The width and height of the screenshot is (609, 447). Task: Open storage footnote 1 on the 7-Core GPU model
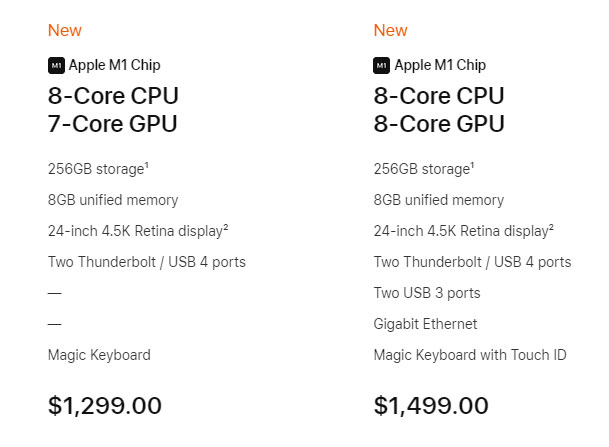tap(146, 164)
